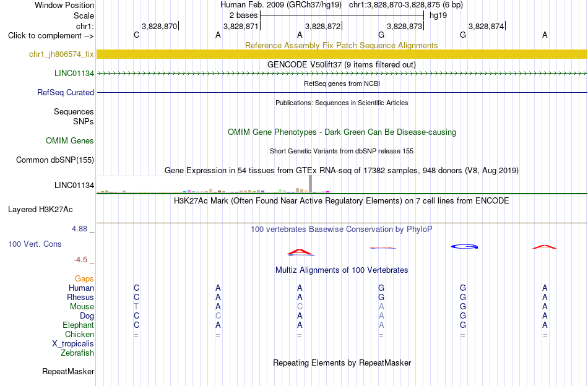Click the 3,828,870 ruler position
Viewport: 588px width, 386px height.
tap(159, 26)
